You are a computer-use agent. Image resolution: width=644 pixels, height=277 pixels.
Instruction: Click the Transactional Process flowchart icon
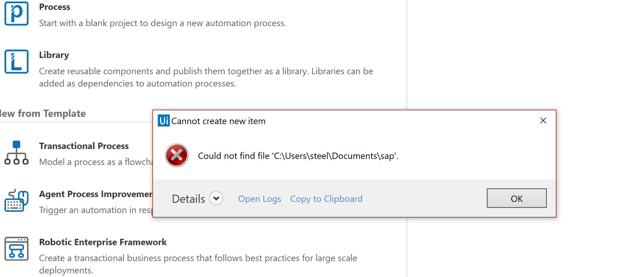(x=16, y=153)
